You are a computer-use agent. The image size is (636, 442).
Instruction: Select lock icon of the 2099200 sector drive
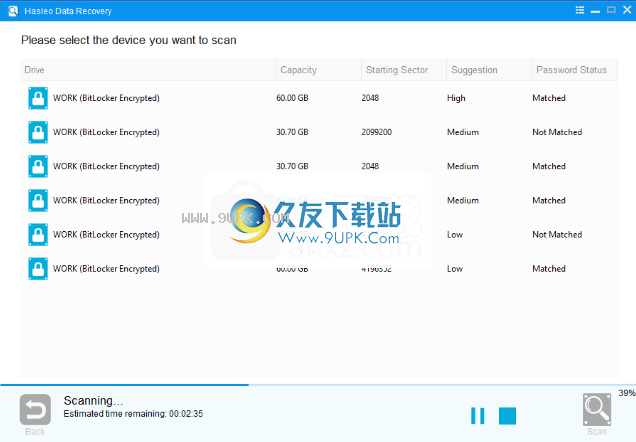[38, 132]
